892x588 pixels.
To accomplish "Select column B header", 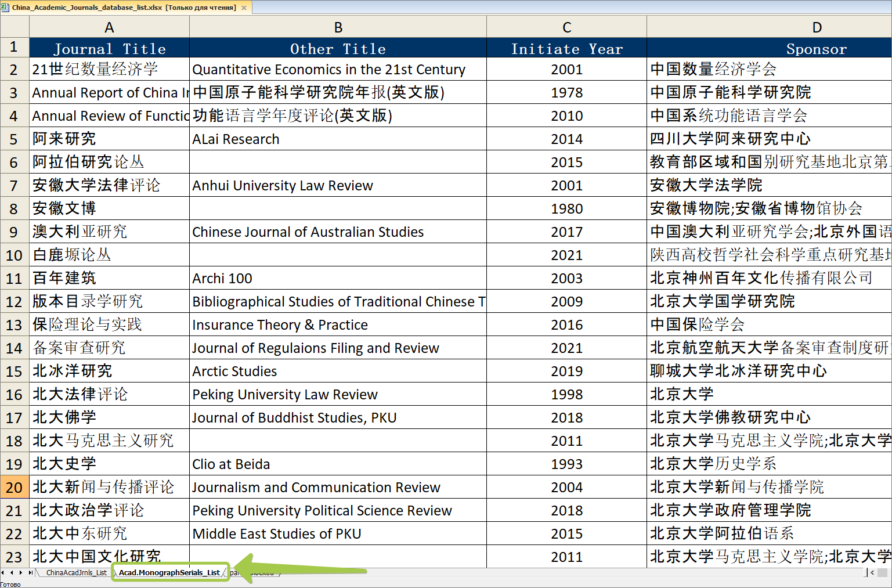I will point(338,27).
